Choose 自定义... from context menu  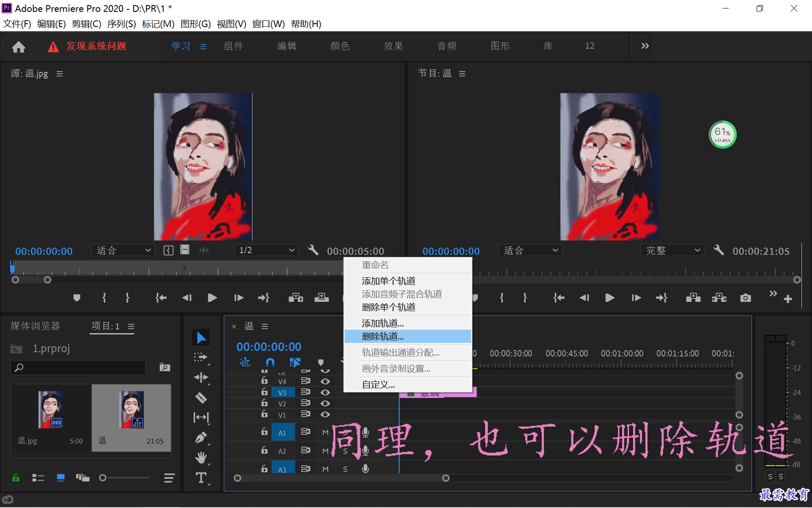(x=408, y=385)
